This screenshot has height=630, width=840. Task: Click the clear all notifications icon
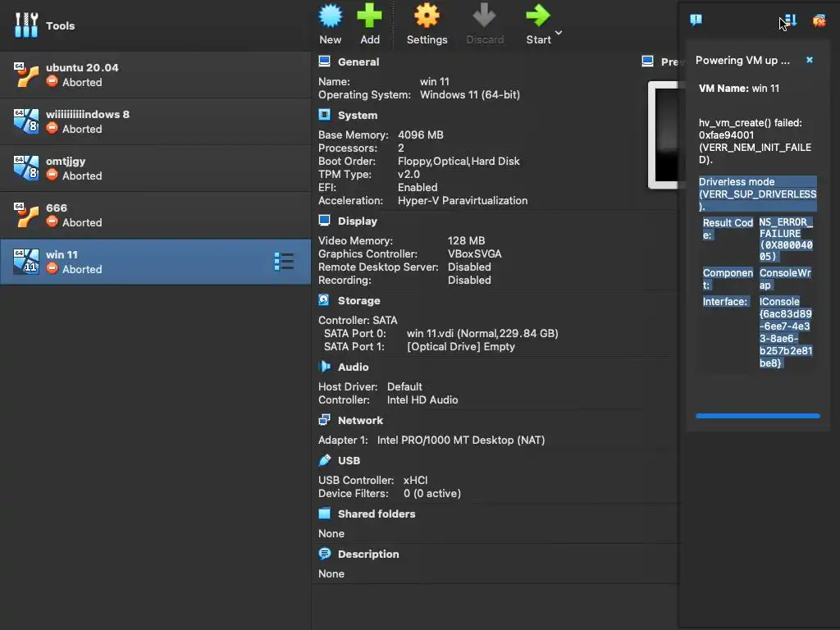click(x=819, y=21)
